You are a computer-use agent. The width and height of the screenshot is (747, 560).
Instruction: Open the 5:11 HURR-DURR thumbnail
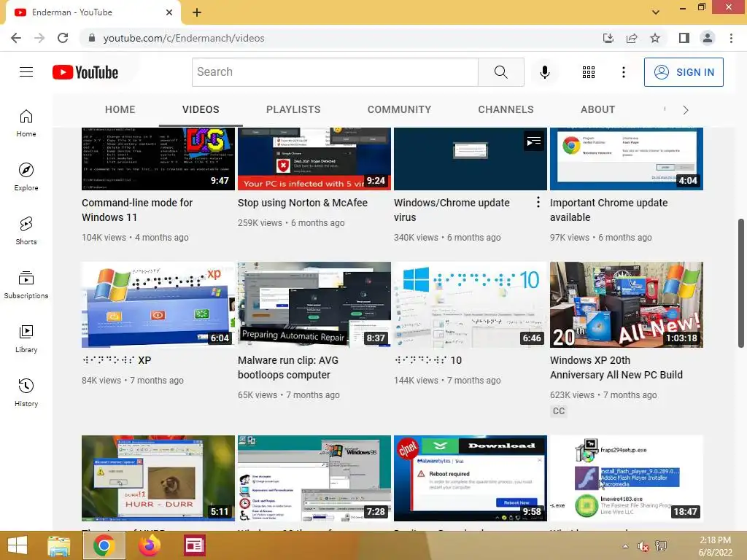click(158, 478)
